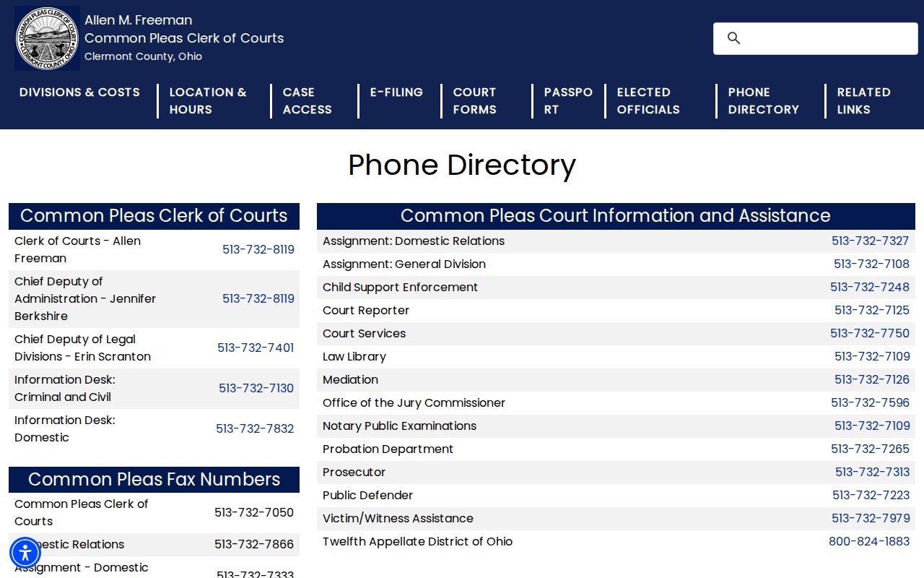
Task: Click the Notary Public Examinations phone number
Action: coord(872,426)
